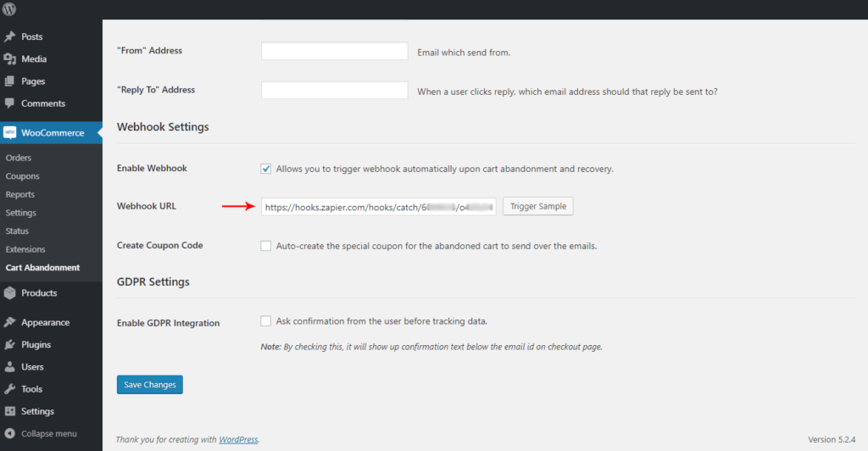Click into the Webhook URL field
The width and height of the screenshot is (868, 451).
pos(379,206)
